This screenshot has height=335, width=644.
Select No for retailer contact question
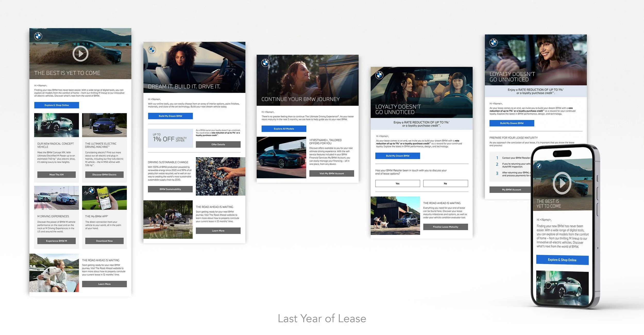tap(445, 184)
